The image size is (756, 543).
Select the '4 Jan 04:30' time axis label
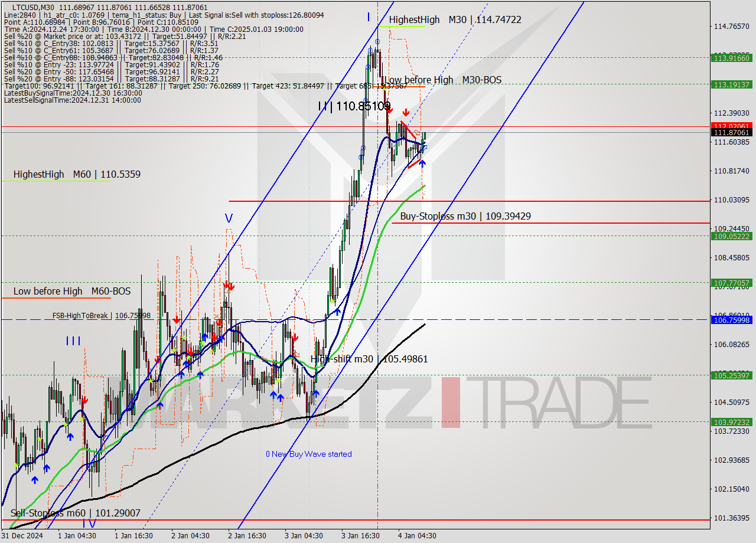[417, 536]
